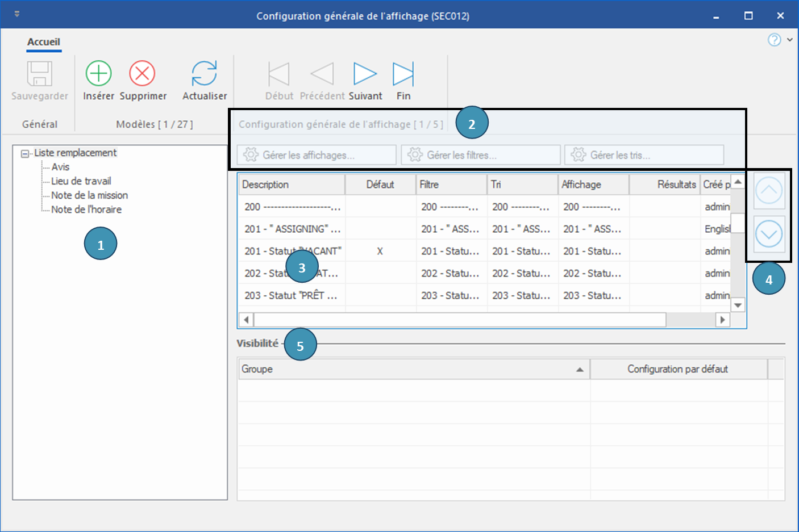Image resolution: width=799 pixels, height=532 pixels.
Task: Click the red Supprimer delete icon
Action: pos(142,74)
